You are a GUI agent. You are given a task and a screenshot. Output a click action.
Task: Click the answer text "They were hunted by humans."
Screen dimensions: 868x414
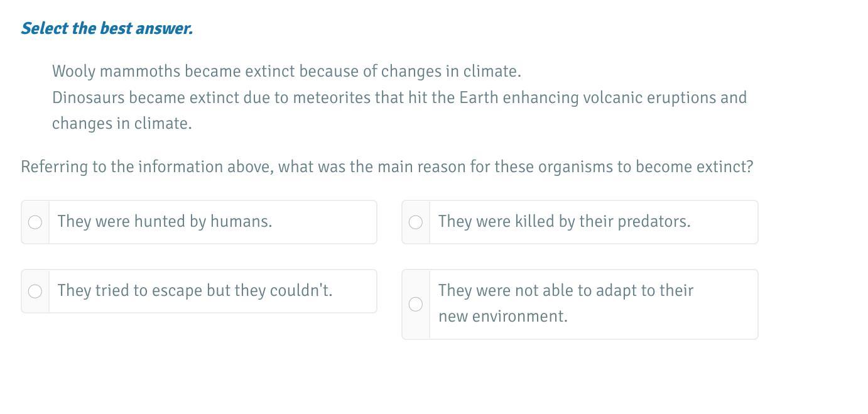tap(165, 222)
